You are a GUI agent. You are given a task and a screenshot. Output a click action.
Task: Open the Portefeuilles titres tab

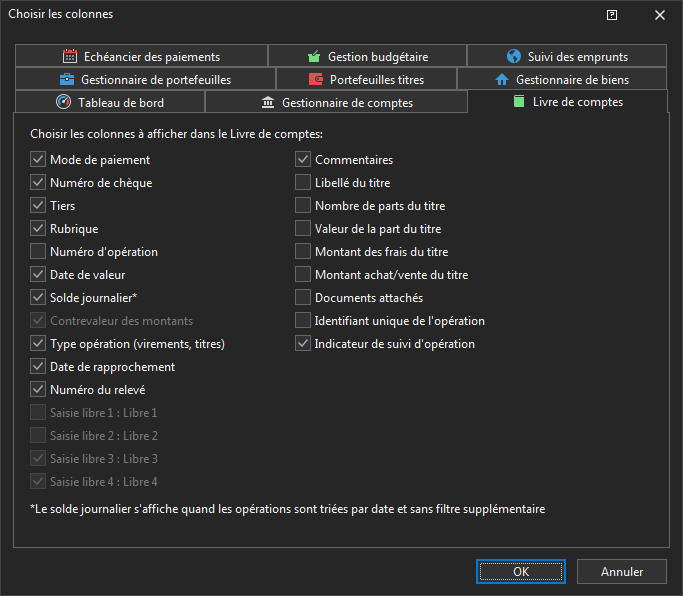(x=366, y=79)
